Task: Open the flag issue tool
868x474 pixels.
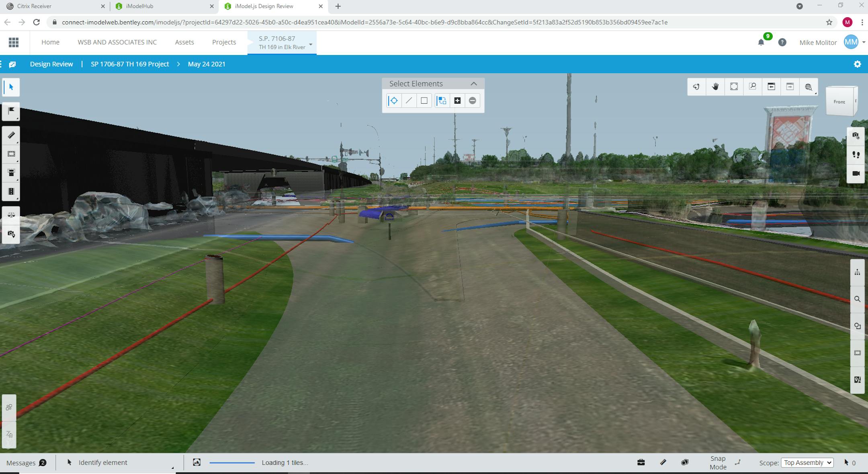Action: coord(11,111)
